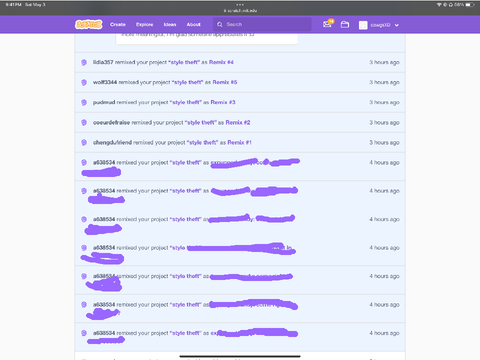Click the search magnifier icon
Image resolution: width=480 pixels, height=360 pixels.
tap(220, 24)
